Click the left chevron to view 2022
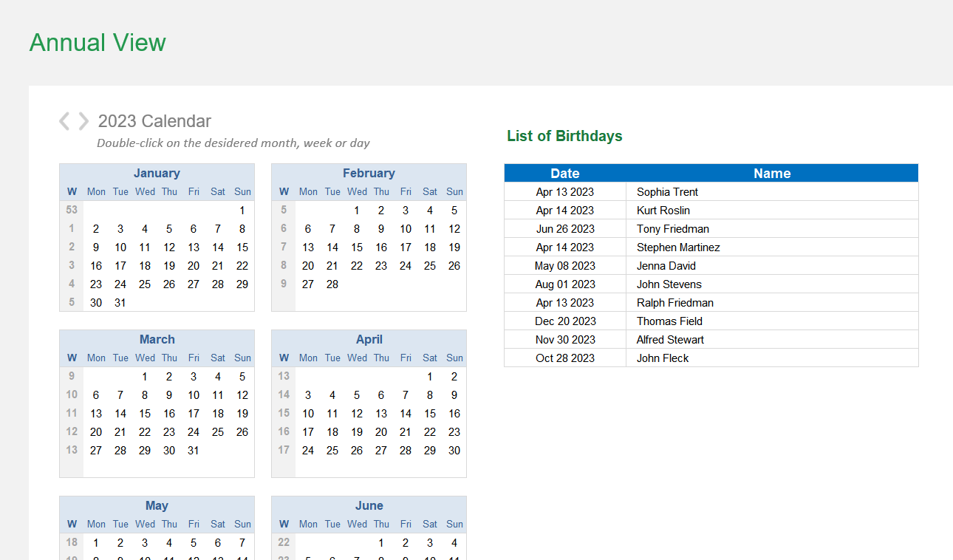This screenshot has height=560, width=953. click(64, 121)
